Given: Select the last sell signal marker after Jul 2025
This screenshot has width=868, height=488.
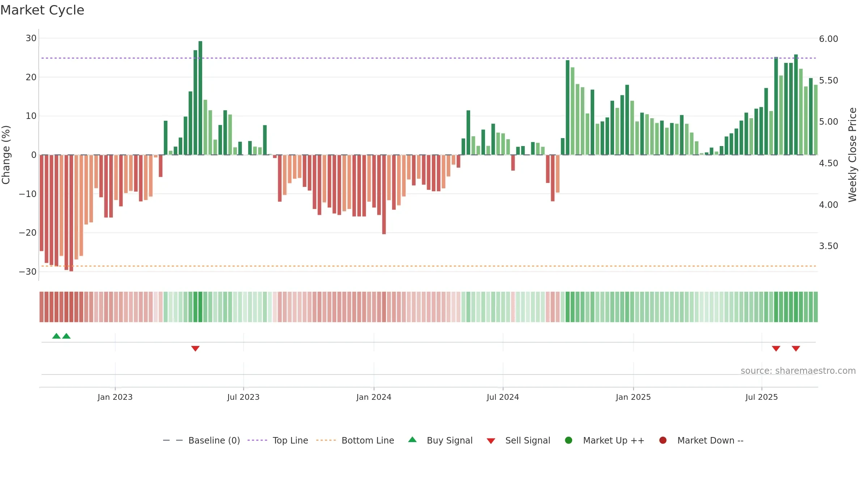Looking at the screenshot, I should pyautogui.click(x=796, y=348).
